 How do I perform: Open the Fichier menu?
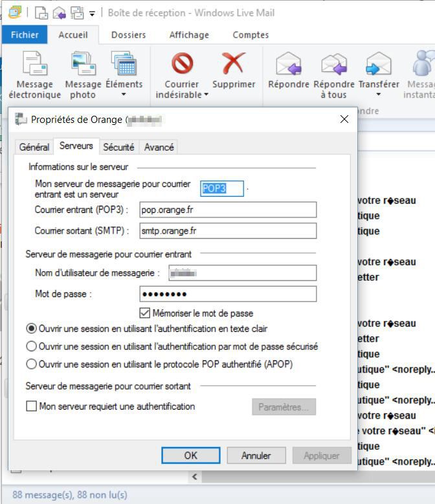(x=25, y=35)
